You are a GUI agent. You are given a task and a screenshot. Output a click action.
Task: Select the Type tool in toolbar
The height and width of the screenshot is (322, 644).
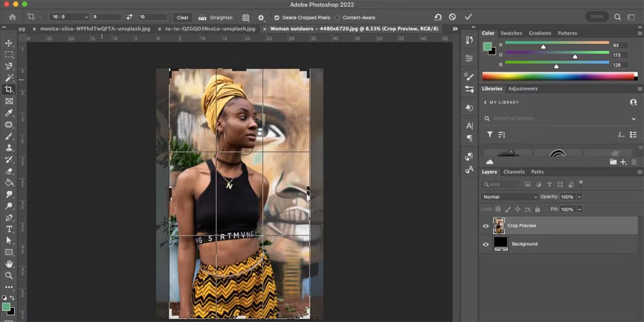[x=9, y=229]
